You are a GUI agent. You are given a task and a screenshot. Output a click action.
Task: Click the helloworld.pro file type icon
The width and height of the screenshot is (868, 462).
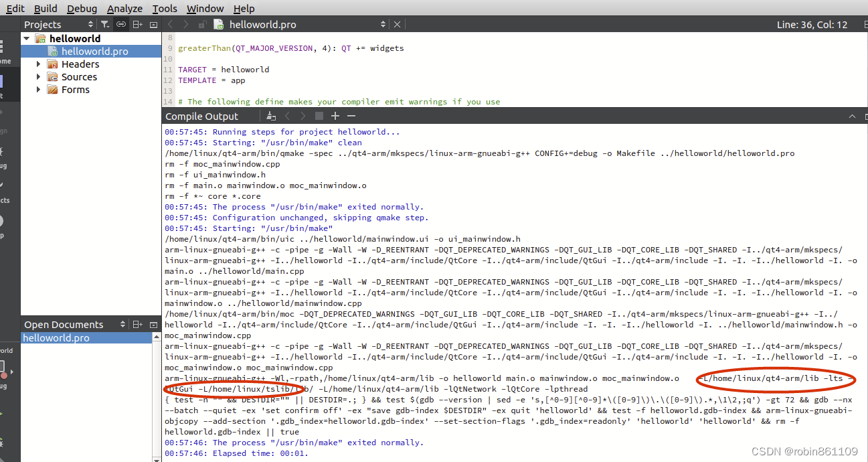pyautogui.click(x=218, y=24)
